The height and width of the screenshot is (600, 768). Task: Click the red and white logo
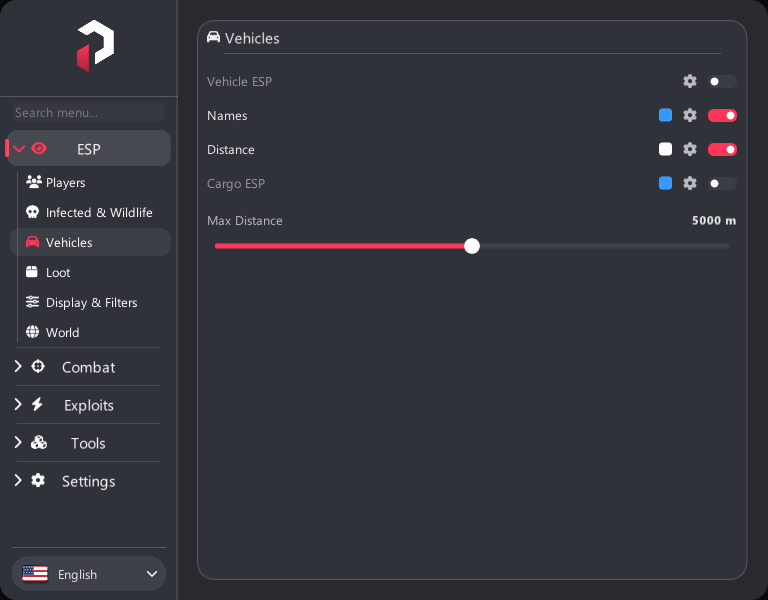tap(96, 46)
